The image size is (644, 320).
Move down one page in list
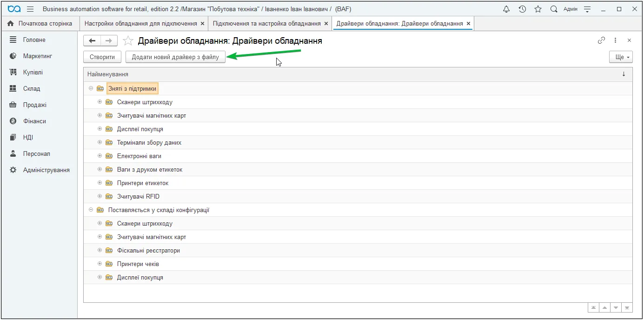click(616, 307)
